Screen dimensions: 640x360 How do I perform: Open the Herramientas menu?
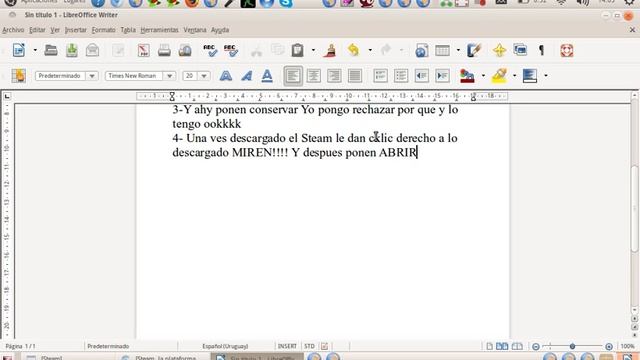pos(159,30)
